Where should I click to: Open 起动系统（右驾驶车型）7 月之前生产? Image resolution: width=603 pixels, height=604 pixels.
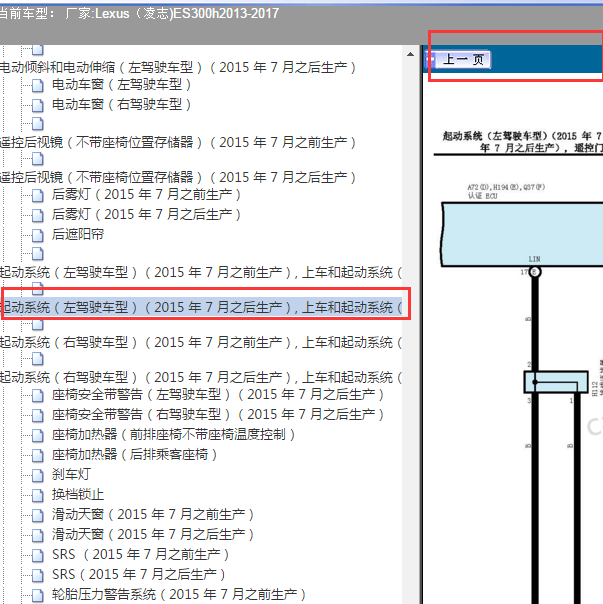(x=201, y=342)
